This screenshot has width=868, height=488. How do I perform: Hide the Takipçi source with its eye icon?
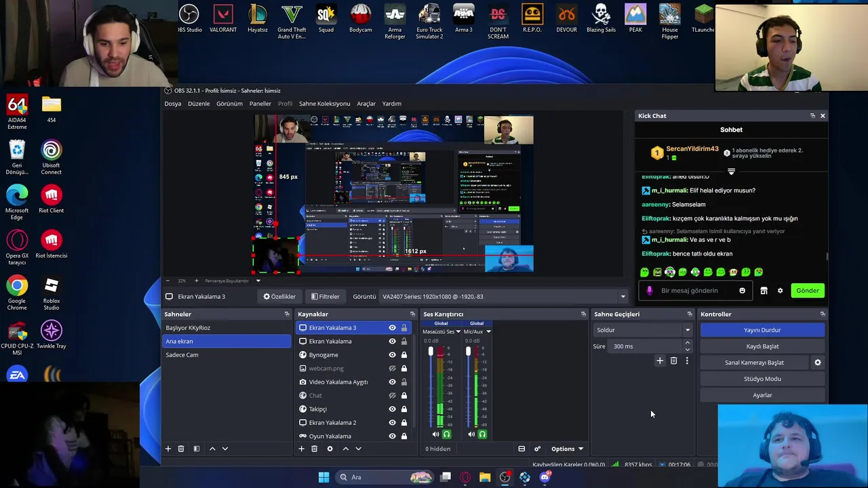pos(392,409)
